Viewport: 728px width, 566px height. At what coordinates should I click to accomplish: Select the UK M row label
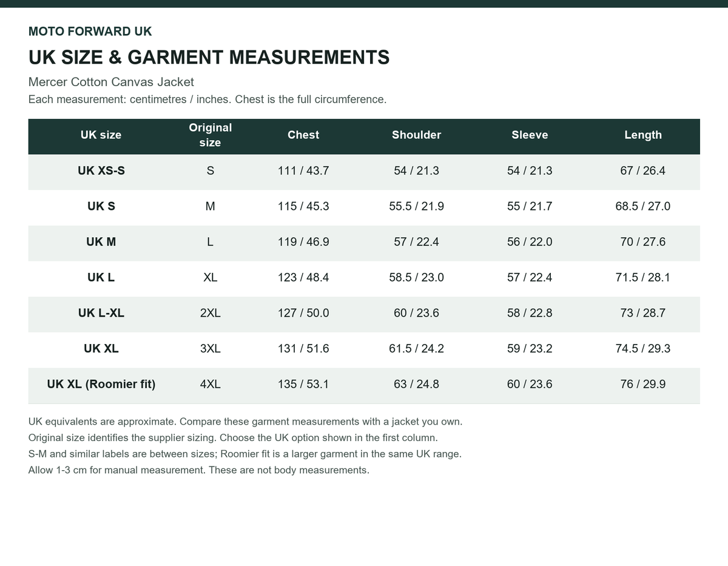point(101,241)
